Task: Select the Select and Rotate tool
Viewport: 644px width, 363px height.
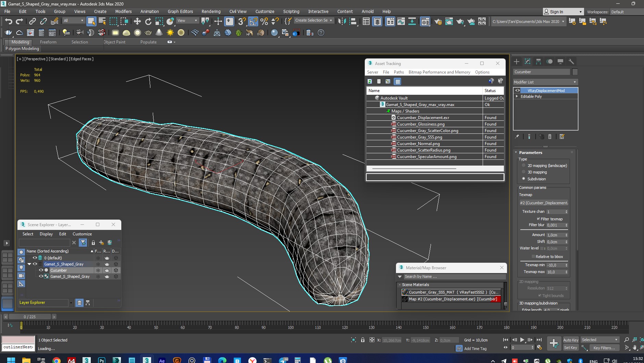Action: [x=148, y=22]
